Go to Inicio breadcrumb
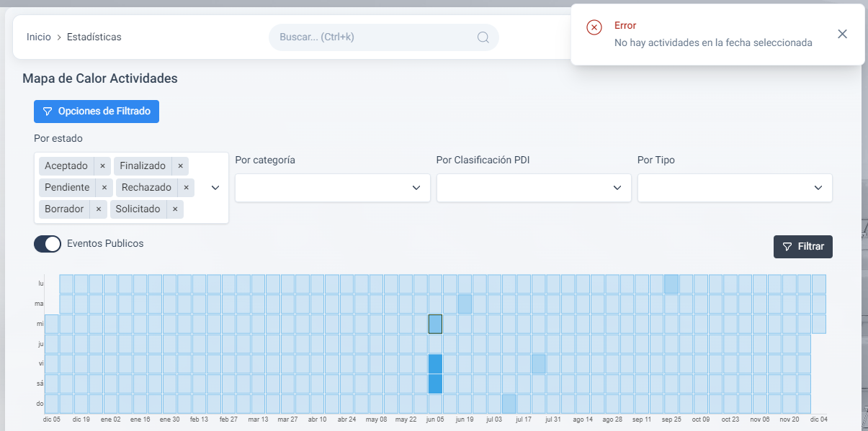This screenshot has height=431, width=868. [39, 37]
